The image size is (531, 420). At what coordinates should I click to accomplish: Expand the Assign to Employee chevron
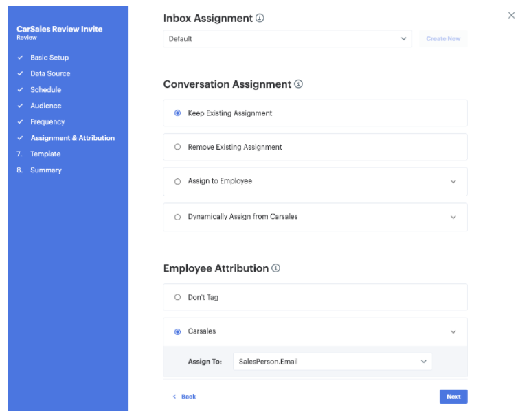453,182
